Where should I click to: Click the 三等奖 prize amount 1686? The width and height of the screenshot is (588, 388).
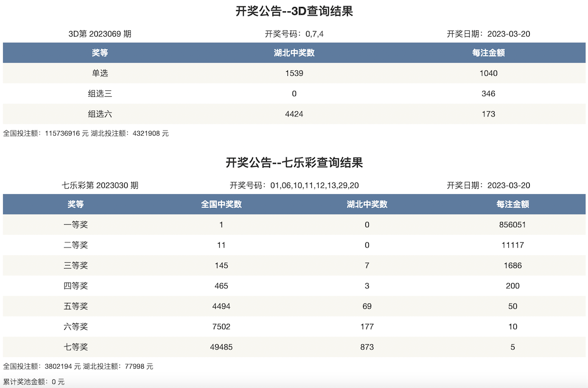[x=513, y=266]
